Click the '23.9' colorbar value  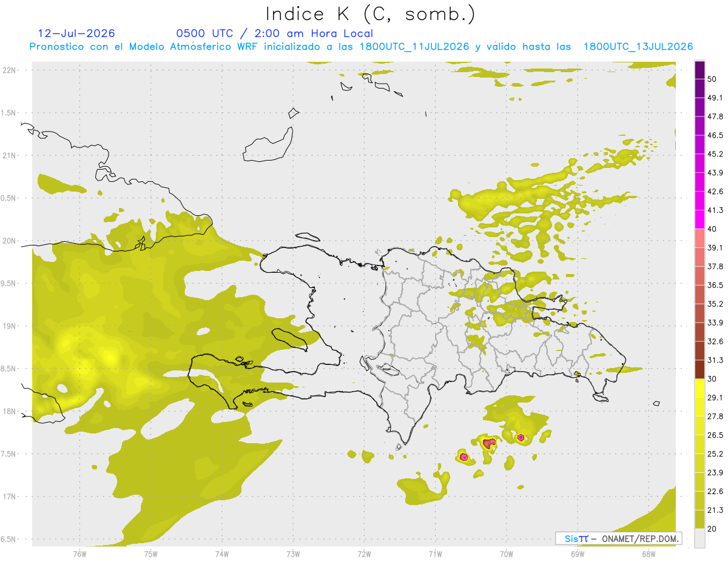coord(715,472)
